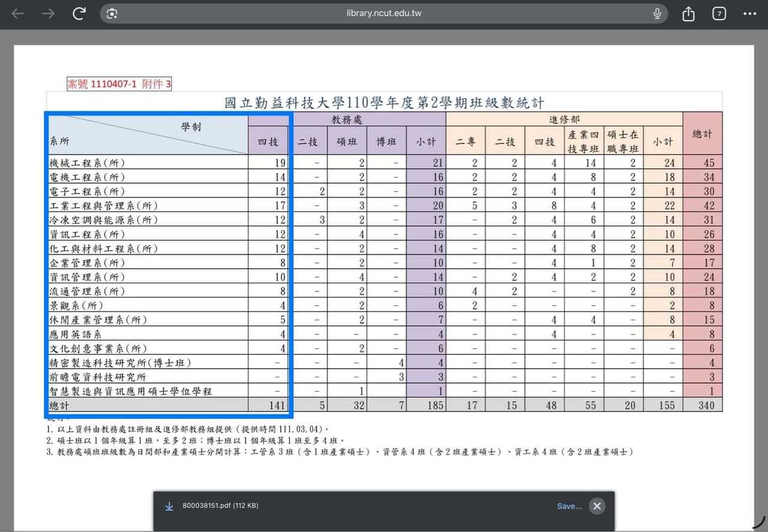The width and height of the screenshot is (768, 532).
Task: Select row label 精密製造科技研究所(博士班)
Action: click(x=121, y=363)
